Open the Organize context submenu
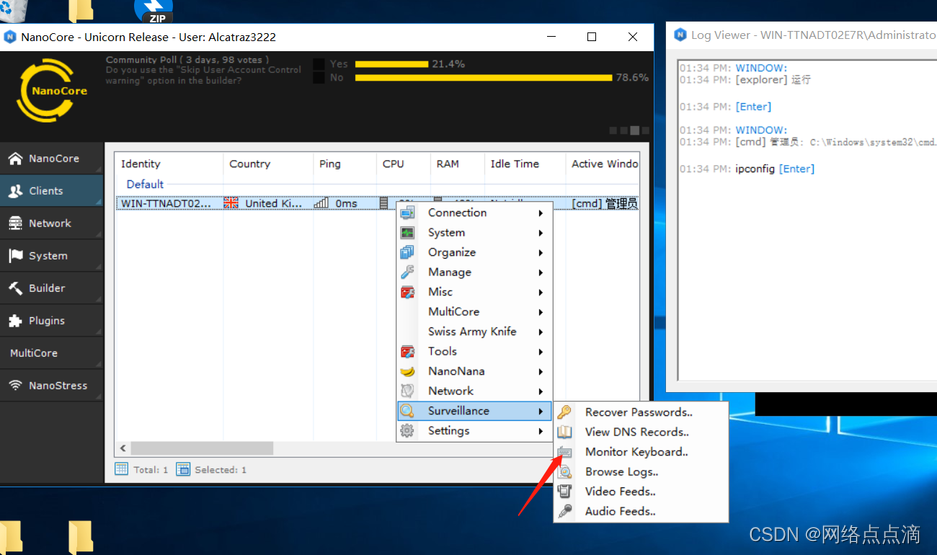 474,252
